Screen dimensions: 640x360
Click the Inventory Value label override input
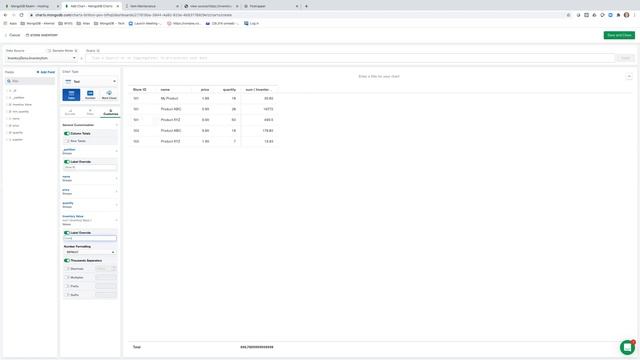pyautogui.click(x=90, y=238)
